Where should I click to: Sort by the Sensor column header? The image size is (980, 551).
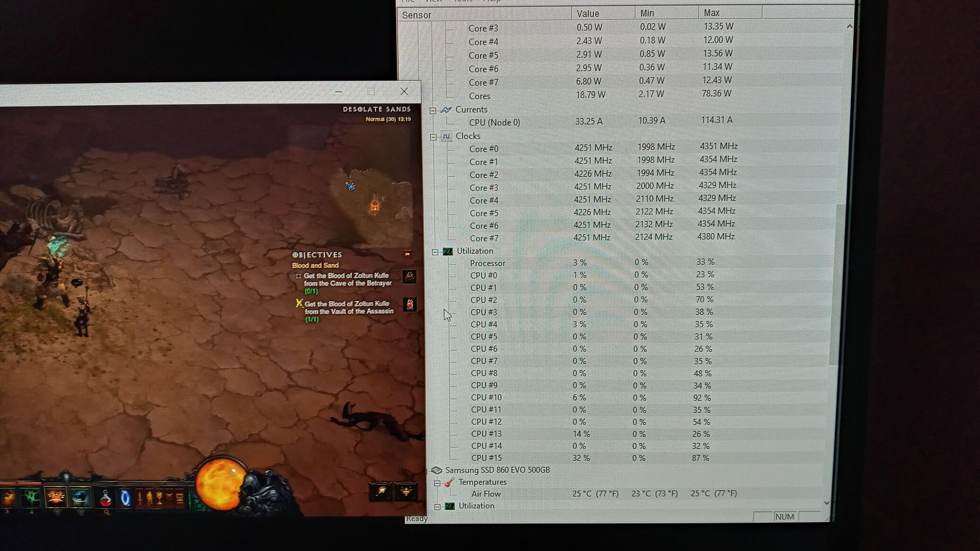(485, 15)
